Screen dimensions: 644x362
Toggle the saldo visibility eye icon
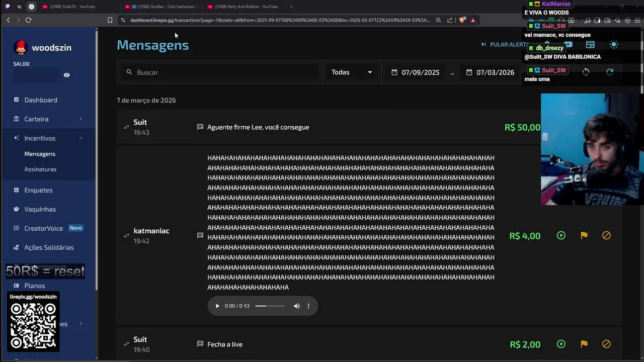click(66, 75)
